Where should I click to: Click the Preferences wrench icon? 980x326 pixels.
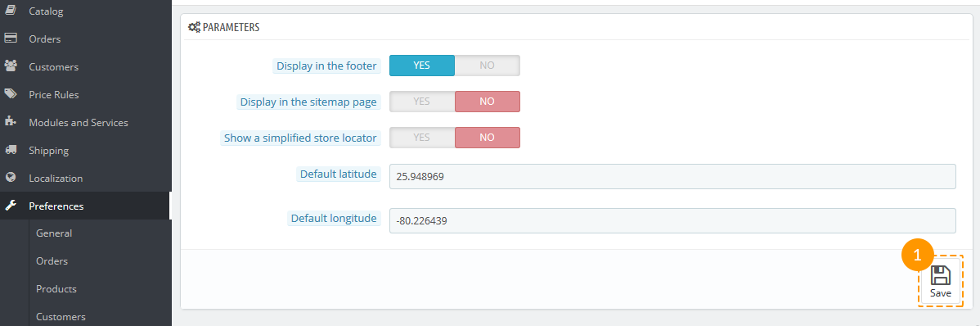tap(10, 206)
